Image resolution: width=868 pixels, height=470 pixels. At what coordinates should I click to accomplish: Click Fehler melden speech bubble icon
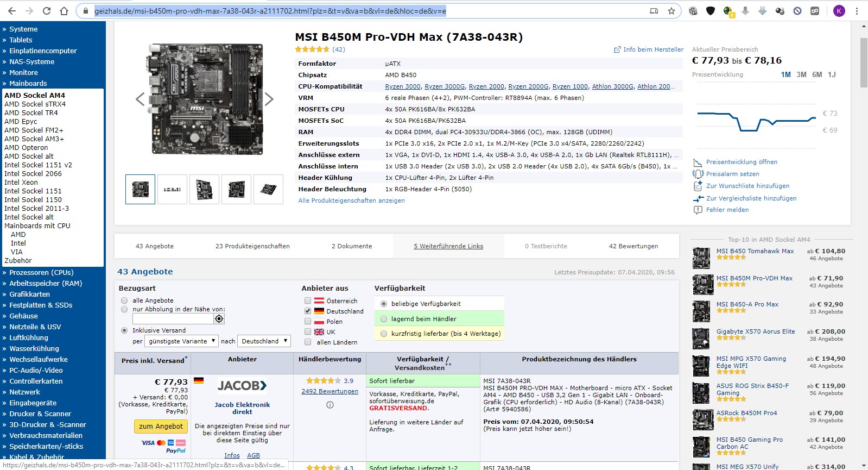(x=698, y=210)
